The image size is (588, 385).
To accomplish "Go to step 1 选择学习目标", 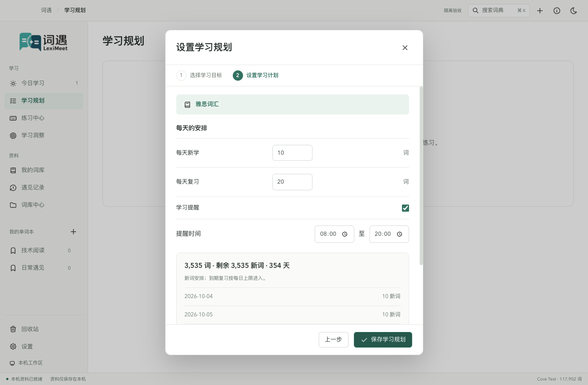I will coord(199,75).
